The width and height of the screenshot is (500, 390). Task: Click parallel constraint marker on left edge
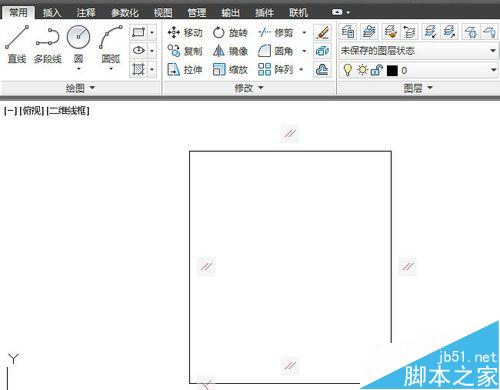pyautogui.click(x=206, y=266)
